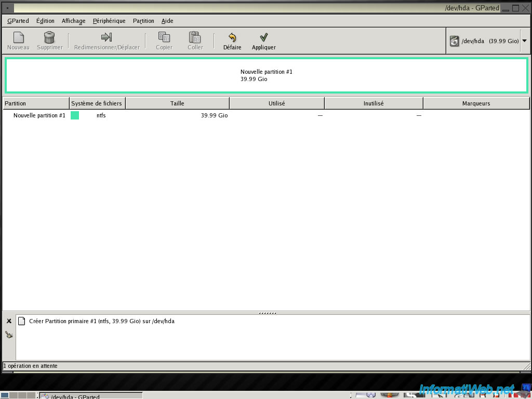Click the Inutilisé column header
The width and height of the screenshot is (532, 399).
point(374,103)
